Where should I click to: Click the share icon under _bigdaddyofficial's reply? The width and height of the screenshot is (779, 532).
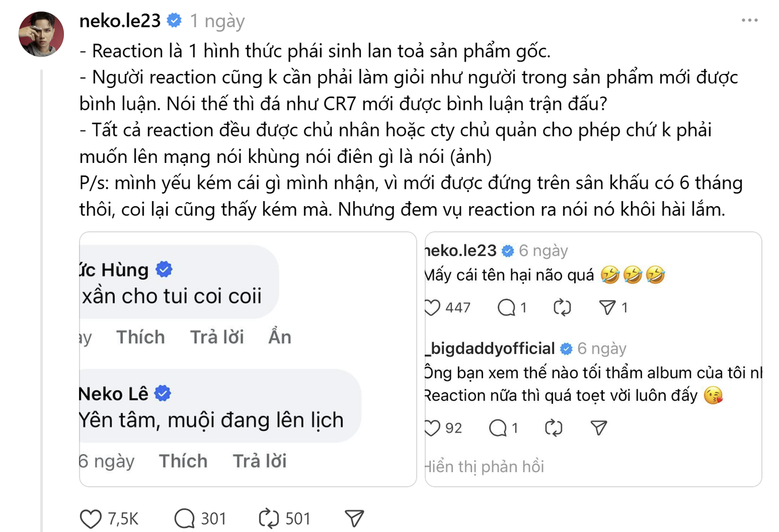tap(599, 427)
